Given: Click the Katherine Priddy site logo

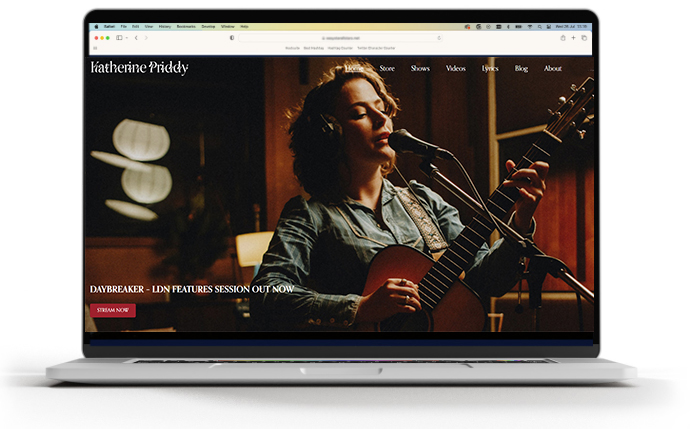Looking at the screenshot, I should (139, 68).
